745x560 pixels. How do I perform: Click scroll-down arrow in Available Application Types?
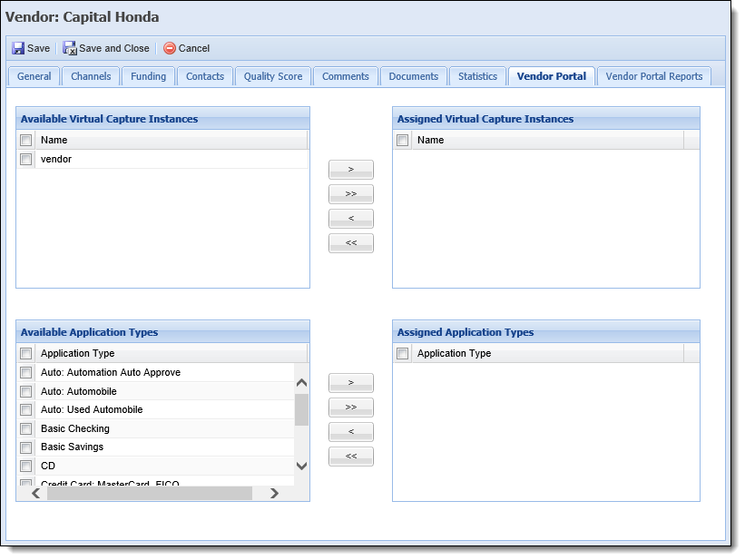301,466
